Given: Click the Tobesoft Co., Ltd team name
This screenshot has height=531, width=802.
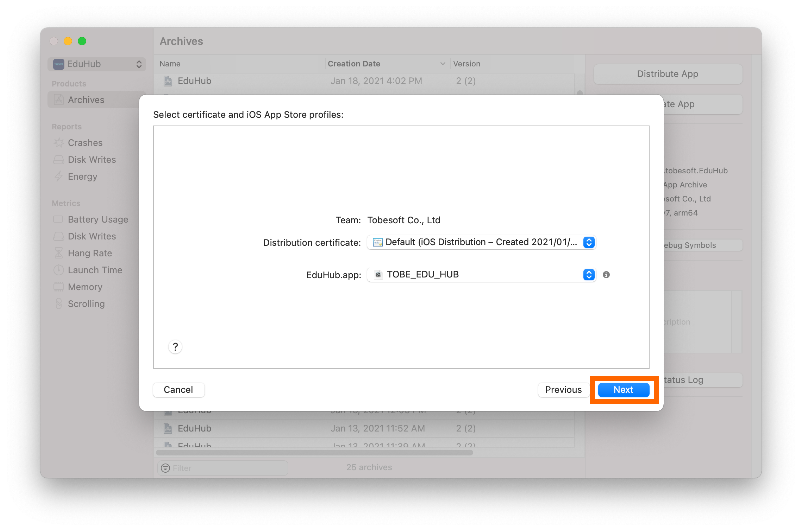Looking at the screenshot, I should click(404, 220).
